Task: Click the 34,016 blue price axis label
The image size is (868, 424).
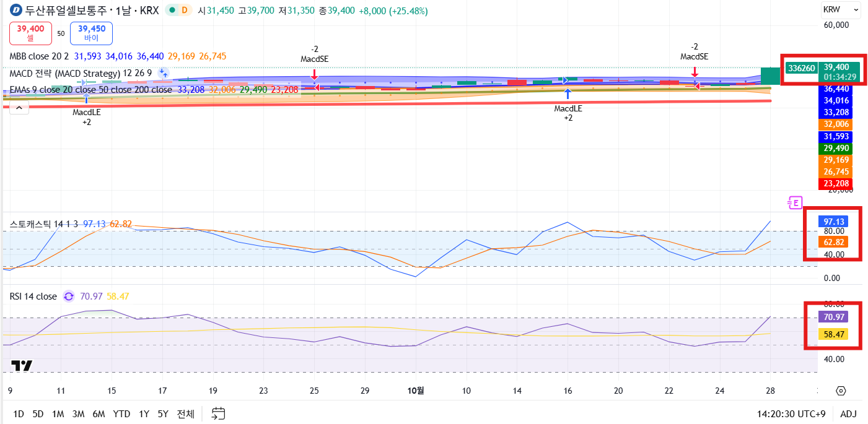Action: pos(836,101)
